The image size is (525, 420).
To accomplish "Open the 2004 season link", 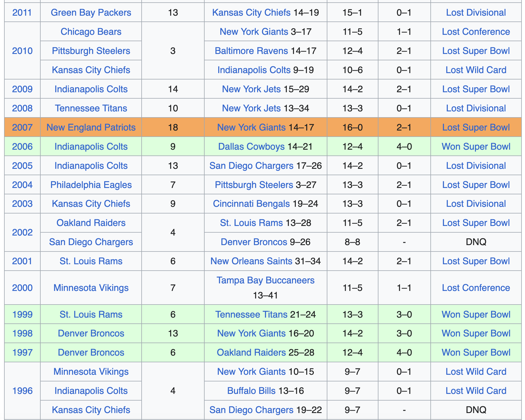I will click(x=22, y=185).
